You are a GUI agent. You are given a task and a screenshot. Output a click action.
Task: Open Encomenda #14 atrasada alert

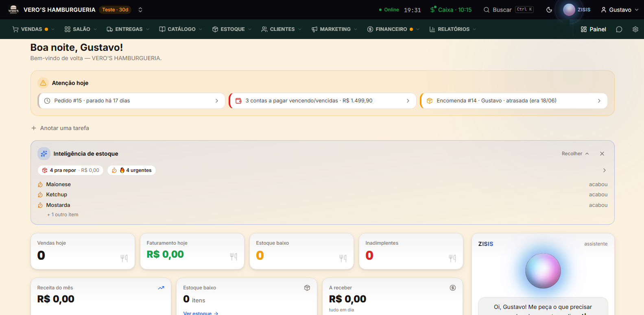click(514, 101)
